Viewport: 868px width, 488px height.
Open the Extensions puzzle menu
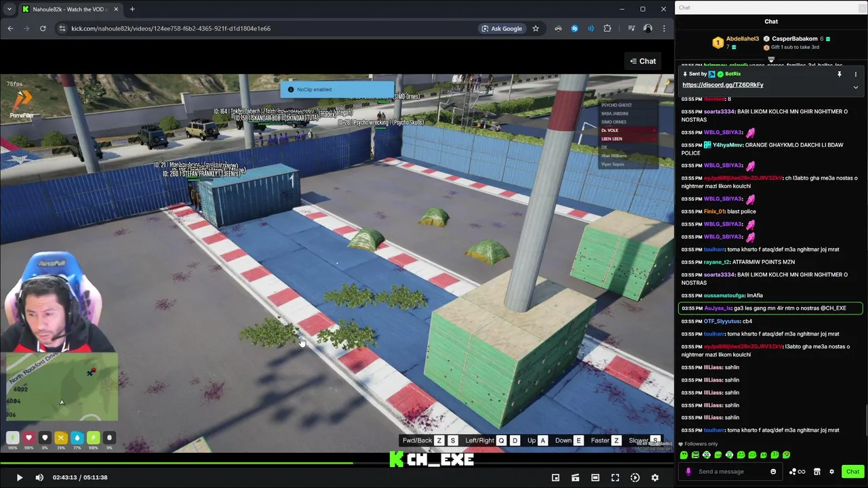click(x=607, y=28)
